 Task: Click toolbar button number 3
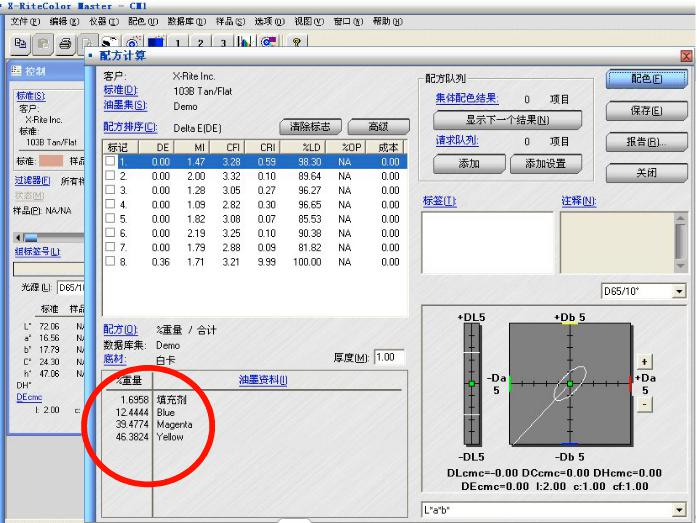coord(223,42)
